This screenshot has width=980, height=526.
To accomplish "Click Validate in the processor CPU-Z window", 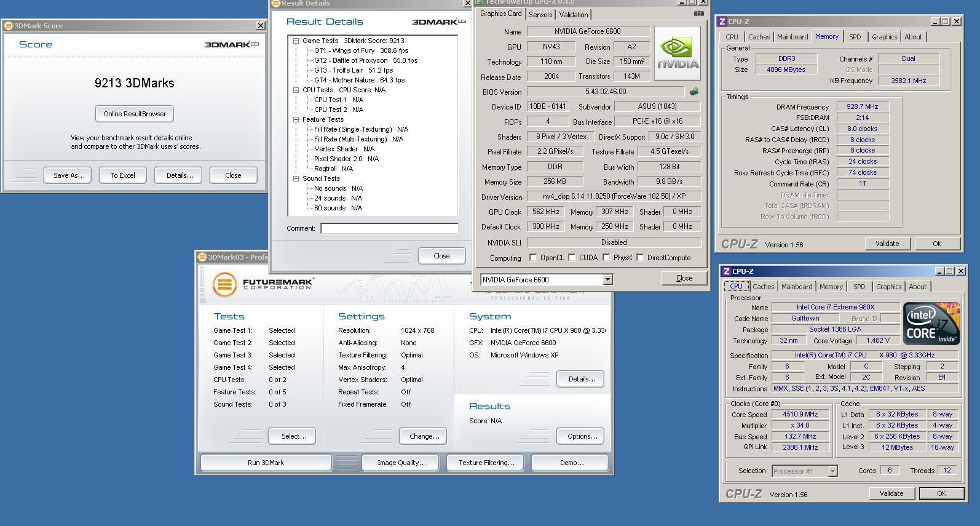I will click(x=891, y=493).
